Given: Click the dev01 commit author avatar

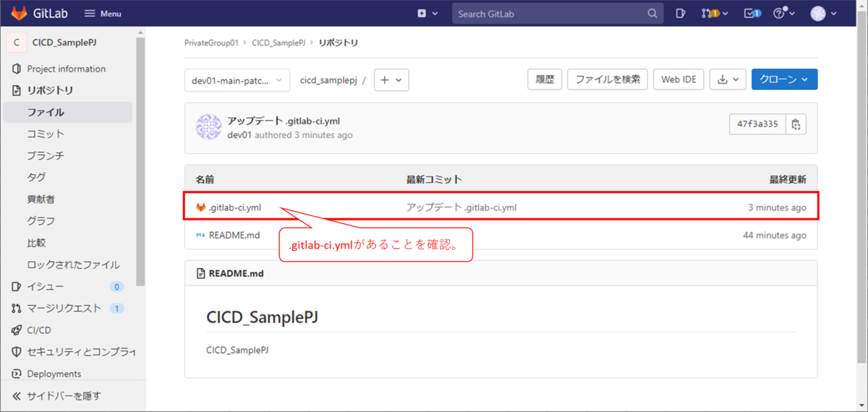Looking at the screenshot, I should tap(208, 127).
